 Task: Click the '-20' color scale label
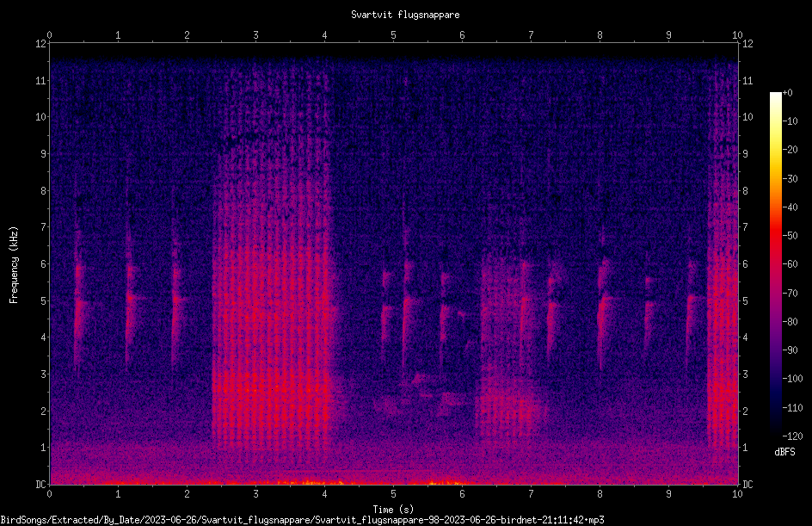[x=790, y=150]
